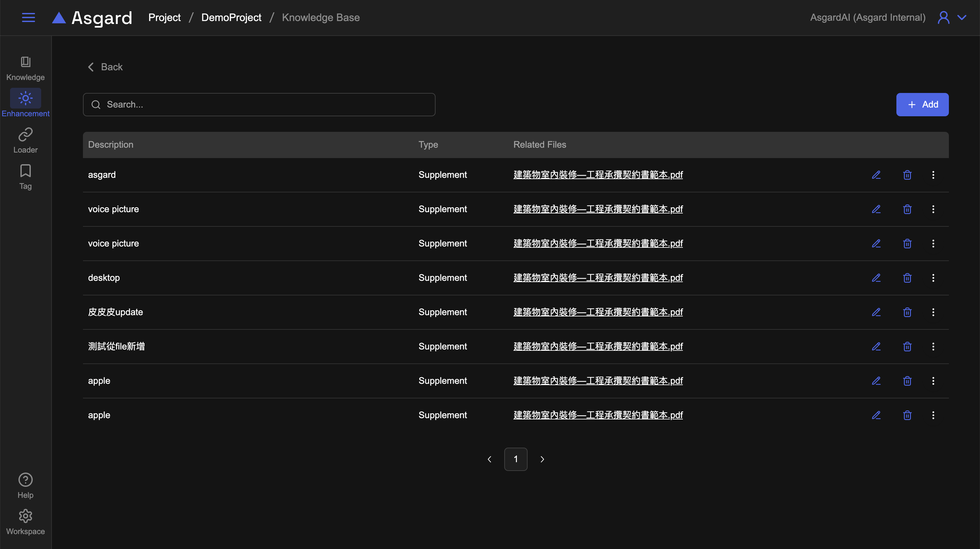
Task: Open the hamburger menu icon
Action: (28, 17)
